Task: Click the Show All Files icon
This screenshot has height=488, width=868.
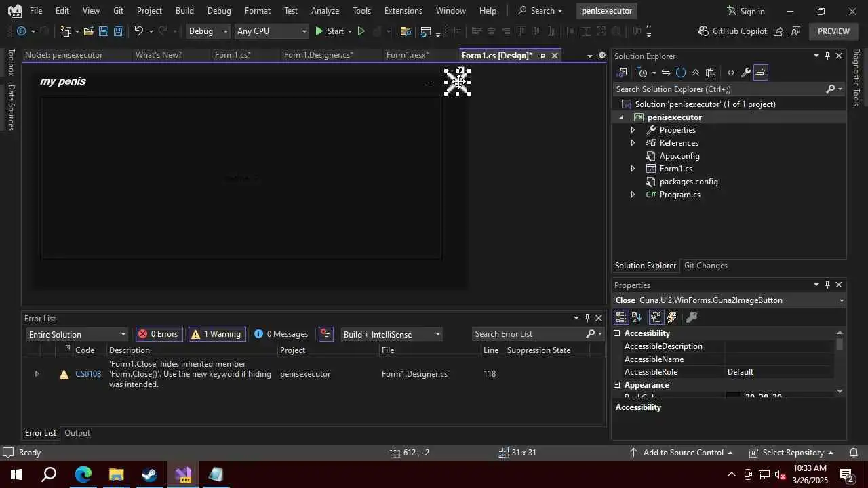Action: point(711,73)
